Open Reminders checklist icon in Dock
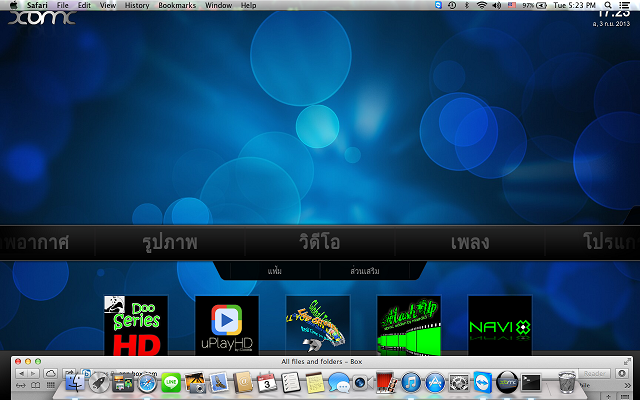The image size is (640, 400). 291,382
